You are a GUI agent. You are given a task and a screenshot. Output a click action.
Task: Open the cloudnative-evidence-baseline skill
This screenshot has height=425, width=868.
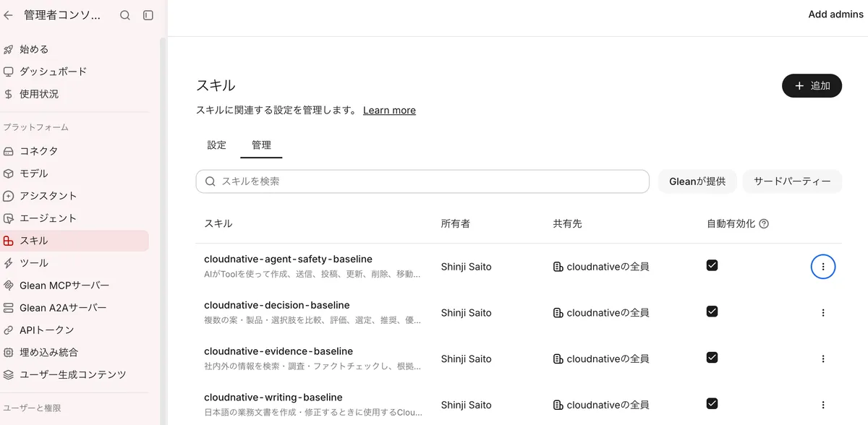coord(278,351)
